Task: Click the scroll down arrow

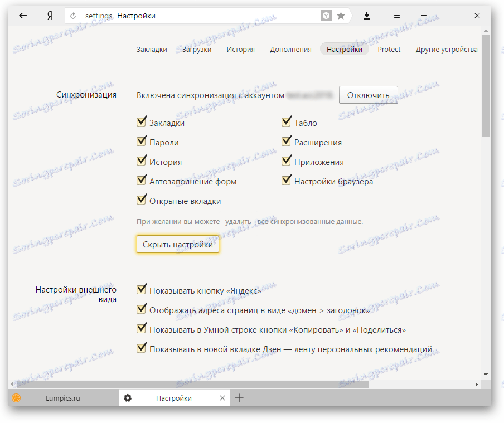Action: tap(486, 375)
